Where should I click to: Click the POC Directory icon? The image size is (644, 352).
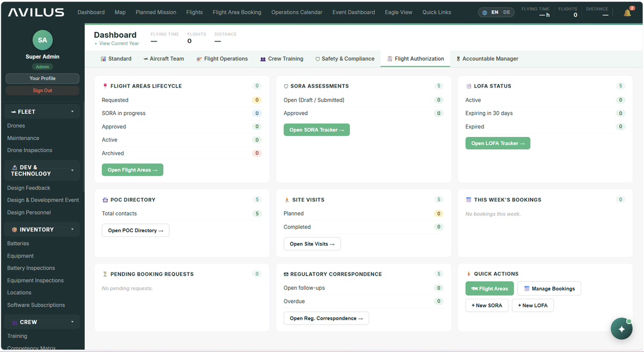coord(105,200)
